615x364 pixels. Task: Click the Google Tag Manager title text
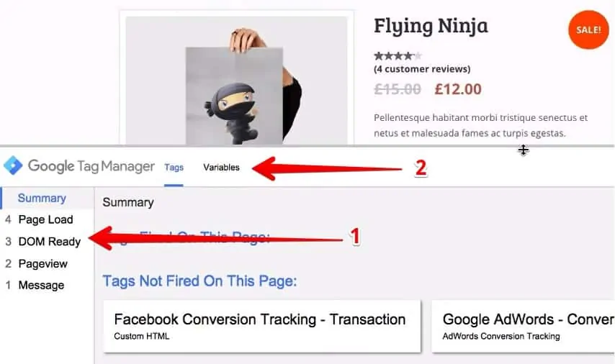tap(91, 167)
